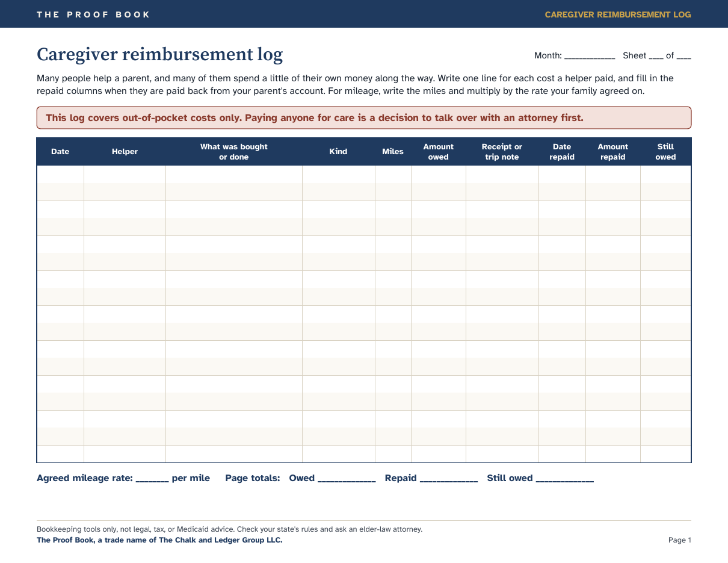728x563 pixels.
Task: Click the intro paragraph starting 'Many people help'
Action: click(x=355, y=85)
